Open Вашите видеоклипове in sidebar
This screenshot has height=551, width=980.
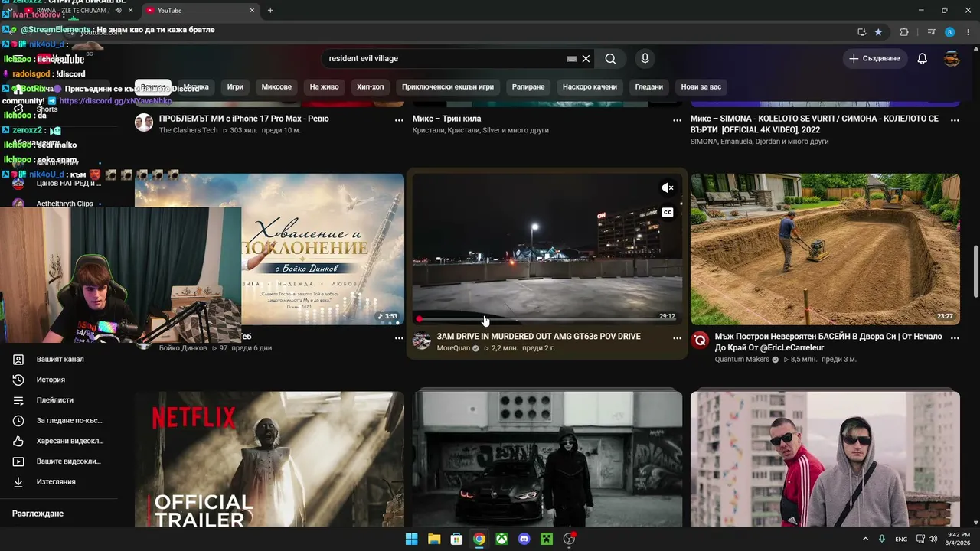pyautogui.click(x=60, y=461)
